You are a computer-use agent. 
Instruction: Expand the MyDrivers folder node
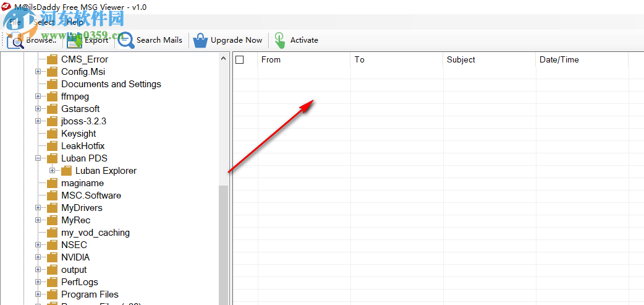38,208
